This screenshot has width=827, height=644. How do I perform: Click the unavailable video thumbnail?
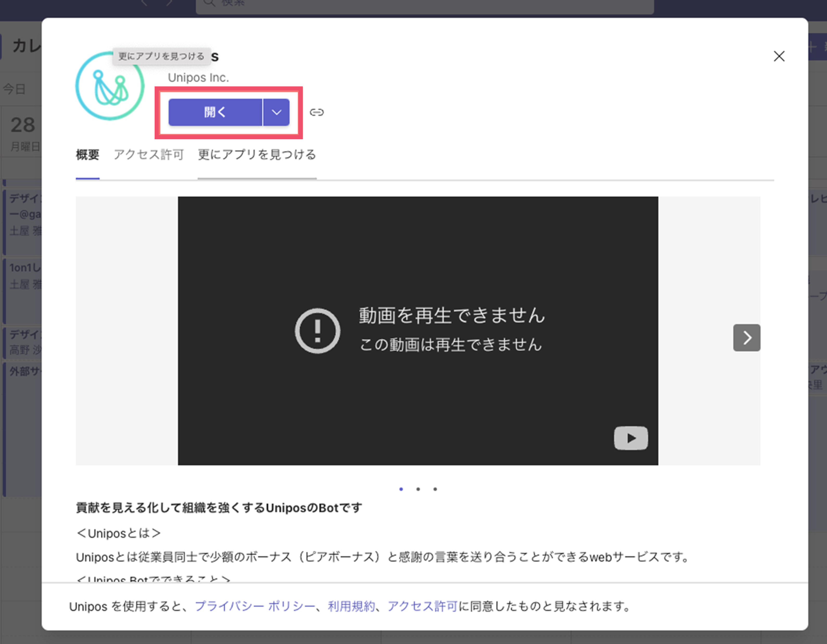tap(418, 331)
